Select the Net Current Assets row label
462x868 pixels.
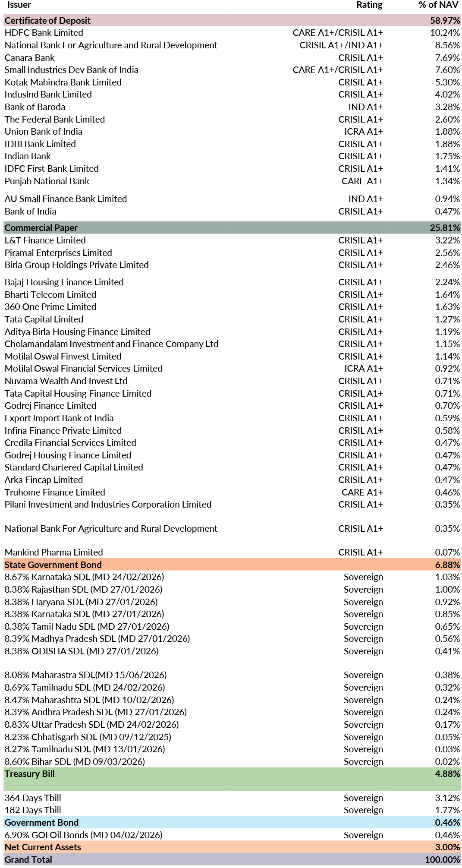(x=43, y=847)
